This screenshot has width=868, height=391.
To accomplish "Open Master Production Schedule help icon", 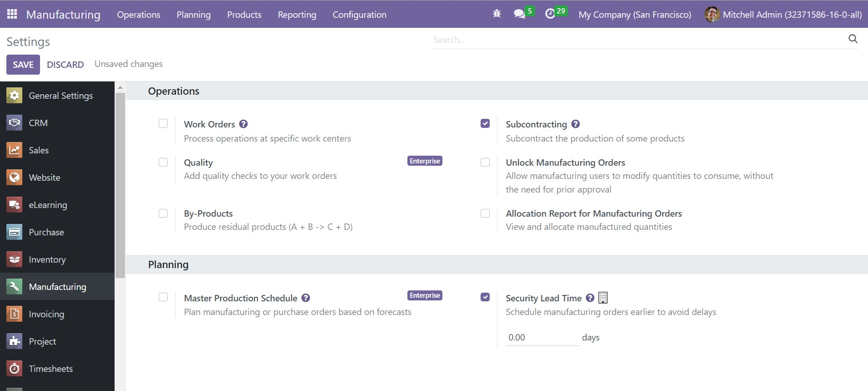I will pyautogui.click(x=306, y=298).
